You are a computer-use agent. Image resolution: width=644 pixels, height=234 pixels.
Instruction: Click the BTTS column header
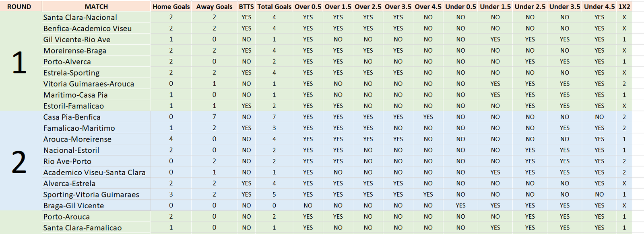(x=246, y=6)
